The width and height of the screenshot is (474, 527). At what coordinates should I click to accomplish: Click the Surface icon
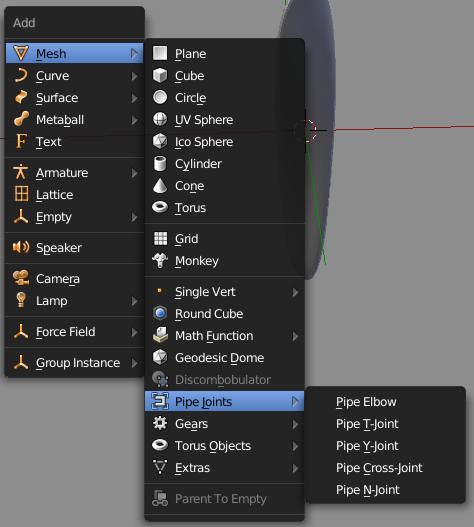[21, 97]
